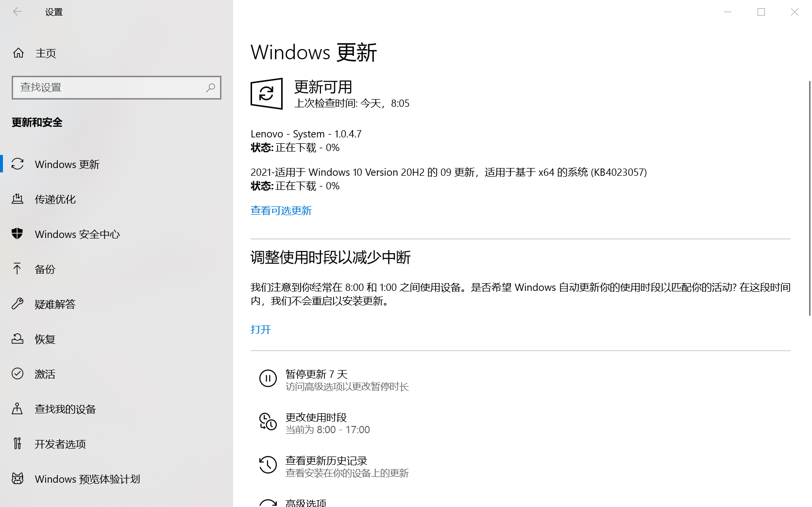Click the 高级选项 icon at the bottom
Screen dimensions: 812x507
click(268, 503)
